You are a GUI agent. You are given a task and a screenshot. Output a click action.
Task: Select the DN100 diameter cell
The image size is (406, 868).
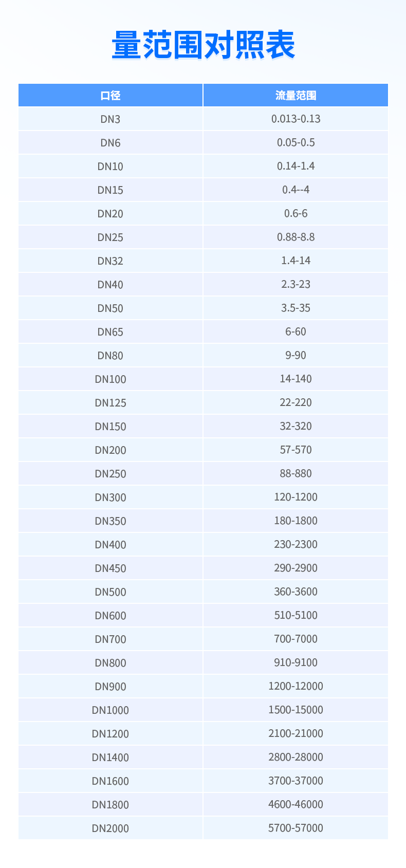[x=110, y=379]
